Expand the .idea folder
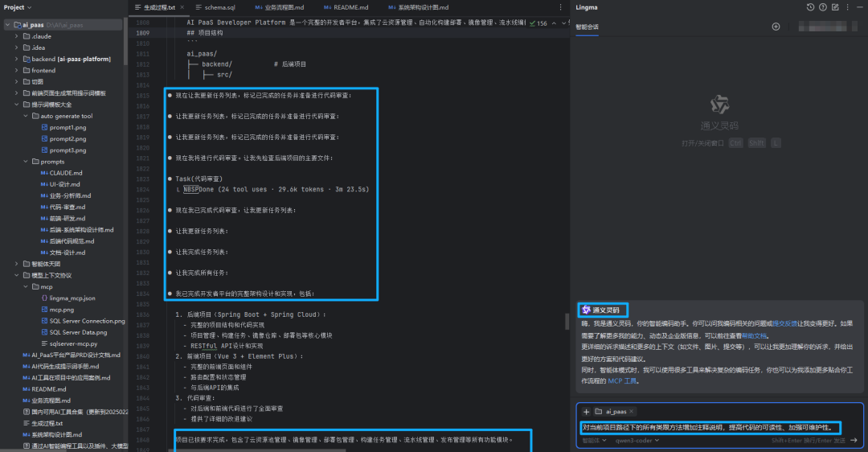 click(17, 47)
